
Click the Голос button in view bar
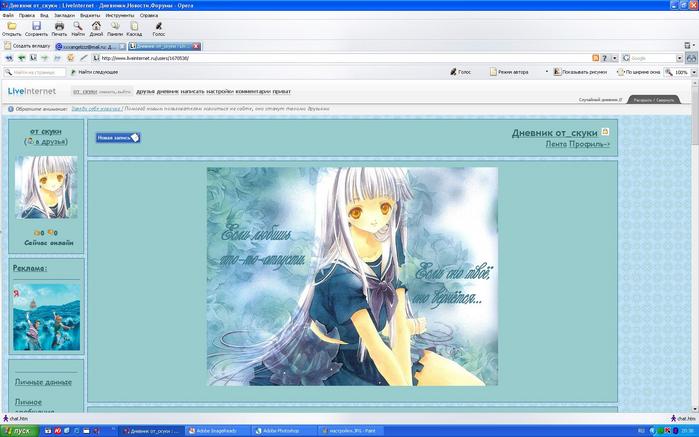(461, 72)
